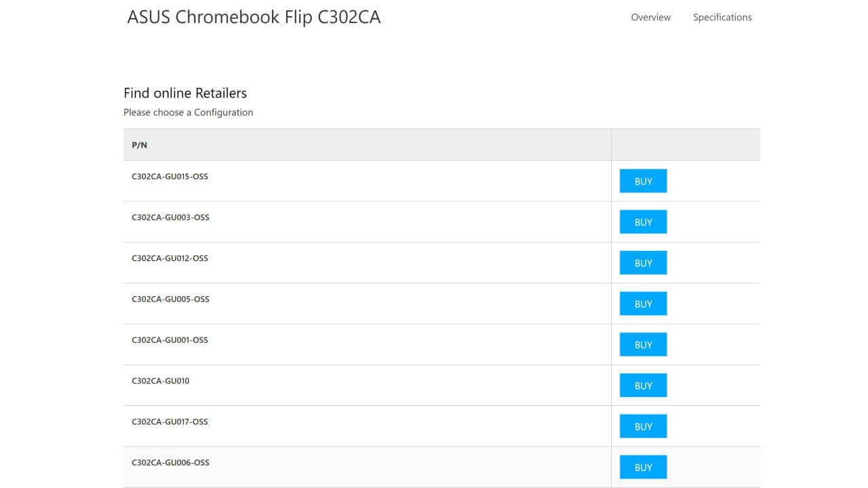Click the C302CA-GU012-OSS part number
This screenshot has height=488, width=868.
click(x=170, y=258)
